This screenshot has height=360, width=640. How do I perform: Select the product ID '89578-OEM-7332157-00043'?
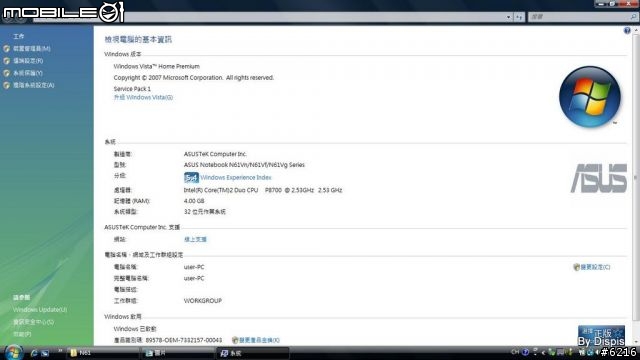(184, 340)
